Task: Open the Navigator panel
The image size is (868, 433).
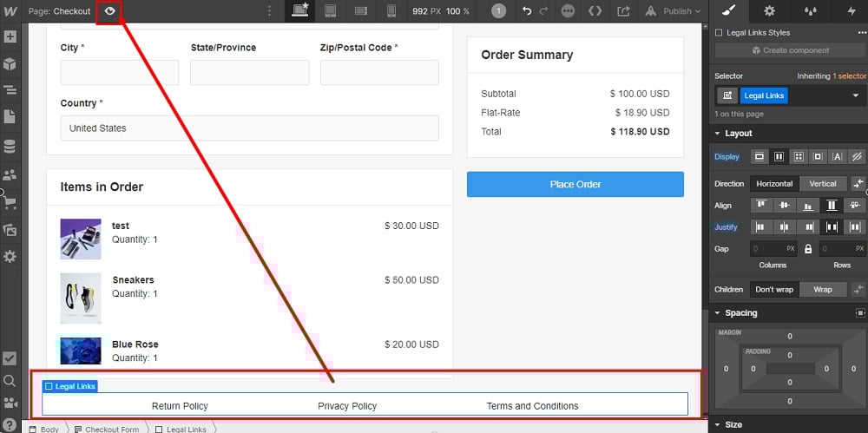Action: tap(10, 89)
